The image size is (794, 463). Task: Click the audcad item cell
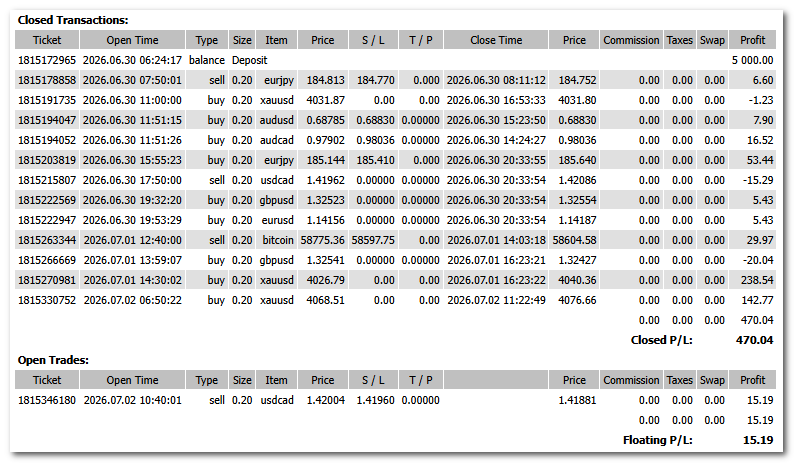pos(276,140)
